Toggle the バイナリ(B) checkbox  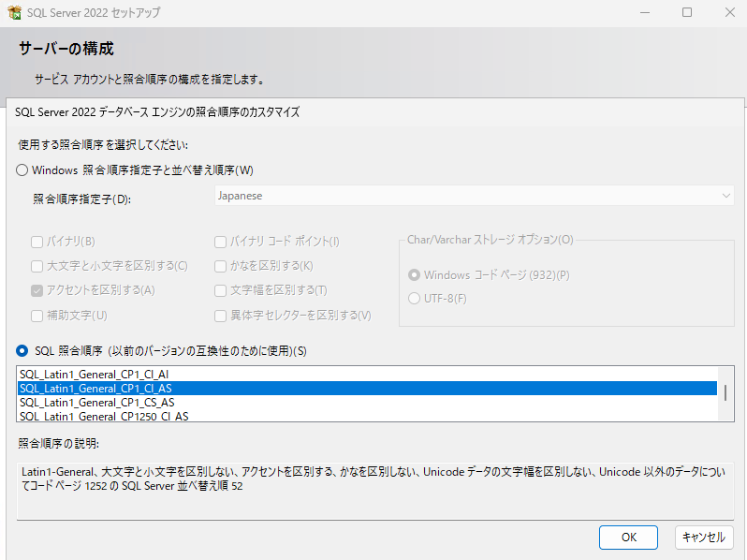[x=37, y=242]
